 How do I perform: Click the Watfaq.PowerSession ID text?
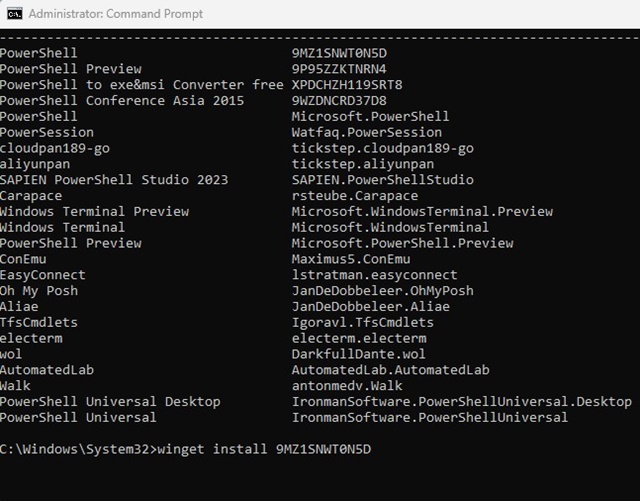click(x=366, y=132)
